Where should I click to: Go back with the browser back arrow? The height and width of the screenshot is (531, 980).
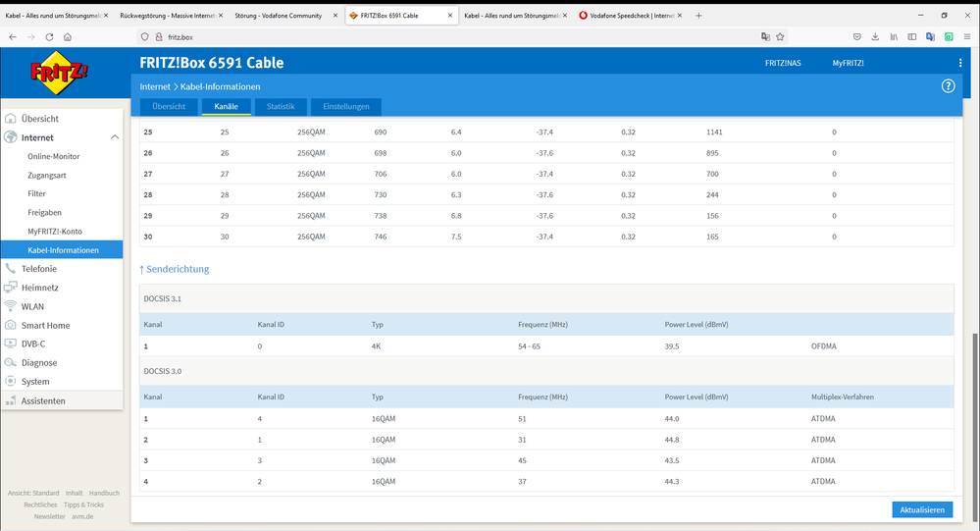[13, 37]
